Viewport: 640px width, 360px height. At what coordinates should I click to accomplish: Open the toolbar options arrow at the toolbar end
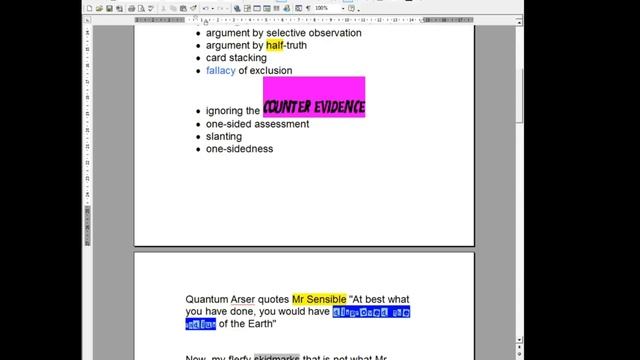(x=358, y=9)
